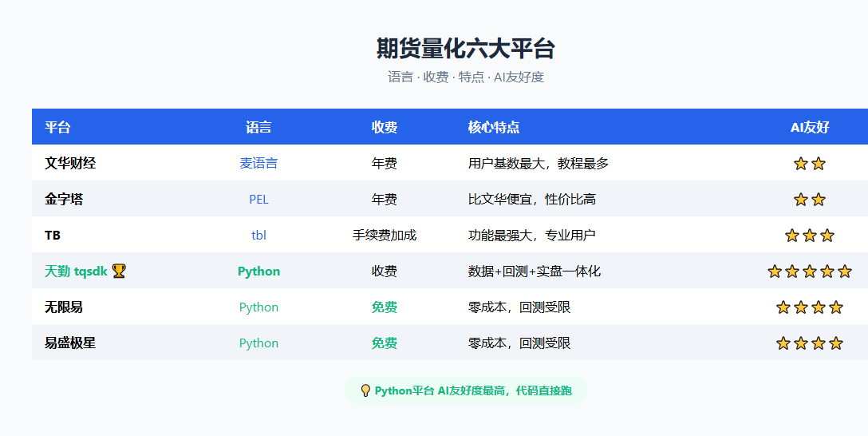The image size is (868, 436).
Task: Select the 无限易 platform name
Action: tap(64, 307)
